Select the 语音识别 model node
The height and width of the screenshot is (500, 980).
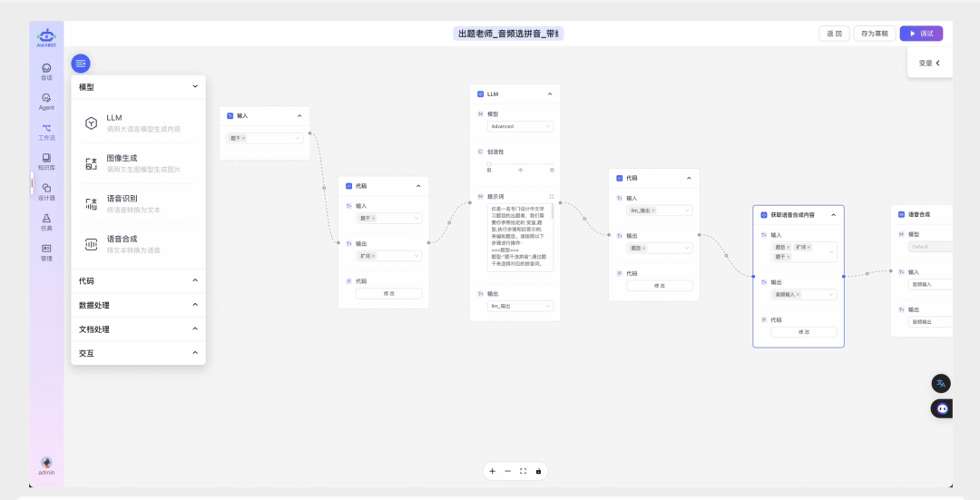138,203
